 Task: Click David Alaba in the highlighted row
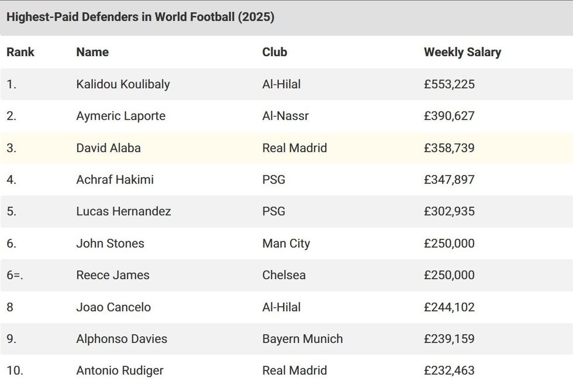coord(108,148)
